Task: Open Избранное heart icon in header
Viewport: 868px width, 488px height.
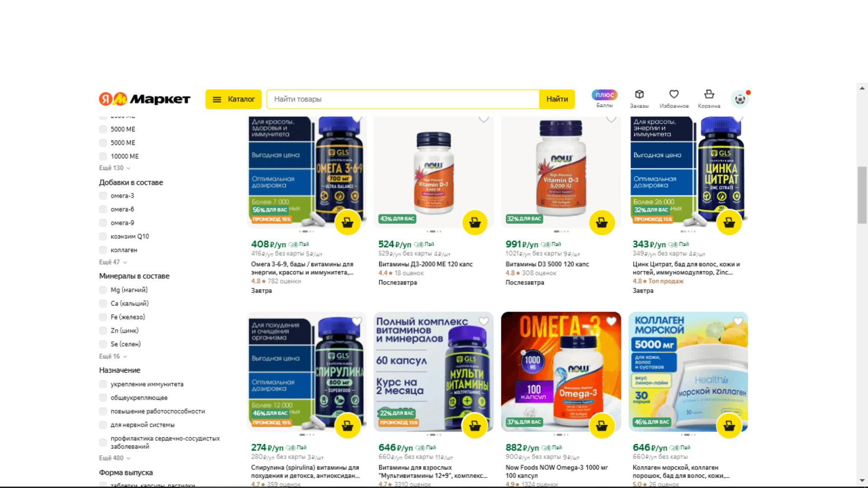Action: tap(674, 99)
